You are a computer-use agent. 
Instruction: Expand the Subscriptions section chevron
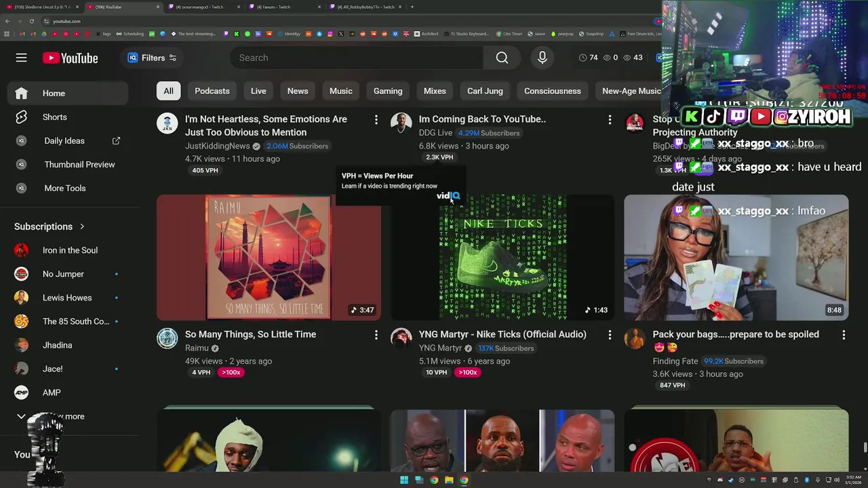click(82, 226)
